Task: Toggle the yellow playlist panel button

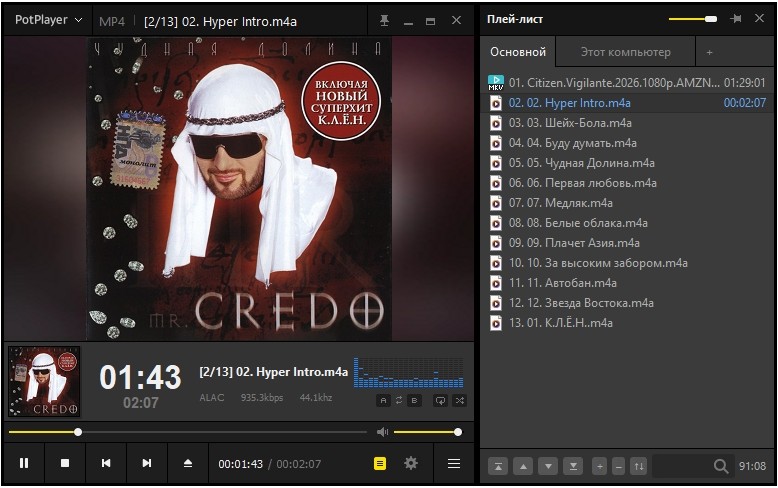Action: point(380,463)
